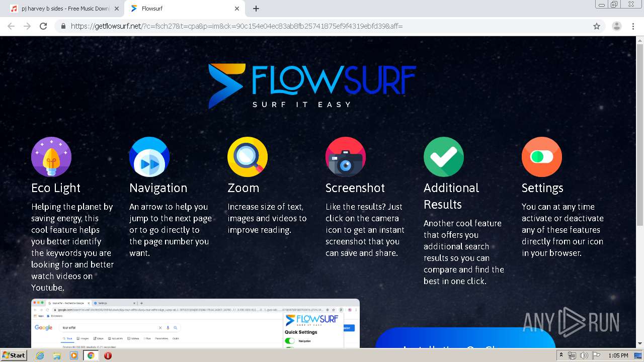This screenshot has height=362, width=644.
Task: Click the page vertical scrollbar
Action: [639, 136]
